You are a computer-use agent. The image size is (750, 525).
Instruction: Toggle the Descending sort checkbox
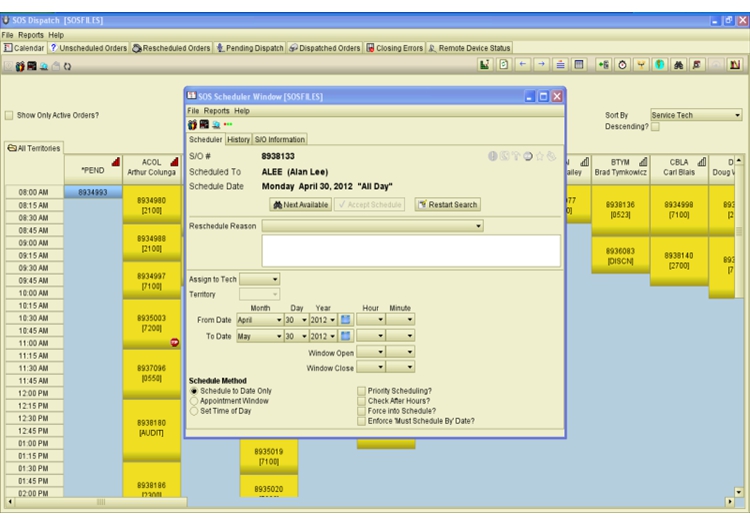click(655, 127)
